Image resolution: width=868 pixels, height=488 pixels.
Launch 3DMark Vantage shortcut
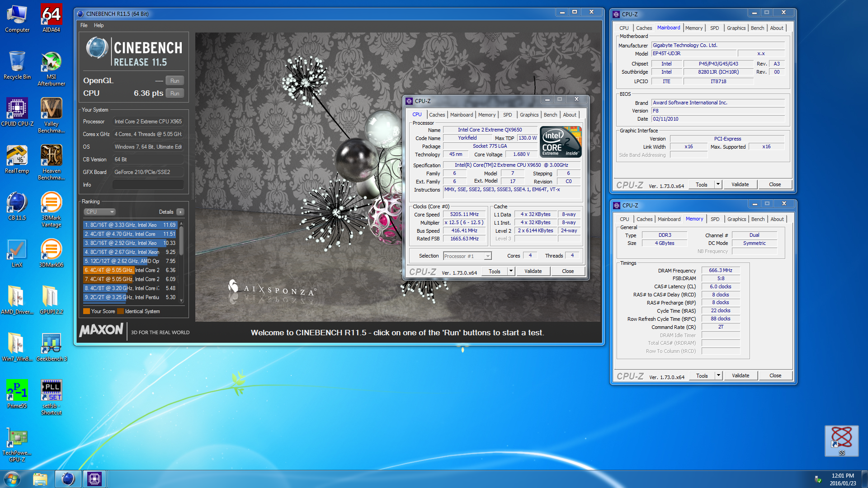[51, 210]
